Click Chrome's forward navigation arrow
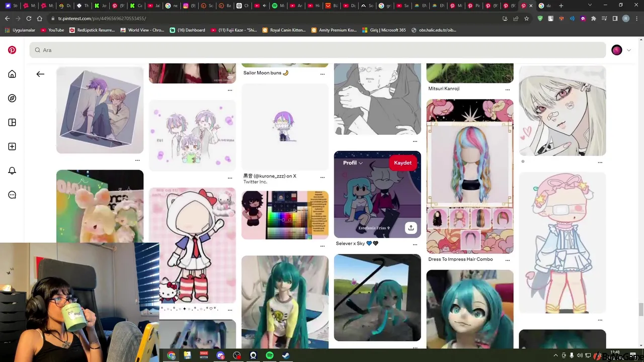Viewport: 644px width, 362px height. (x=18, y=19)
